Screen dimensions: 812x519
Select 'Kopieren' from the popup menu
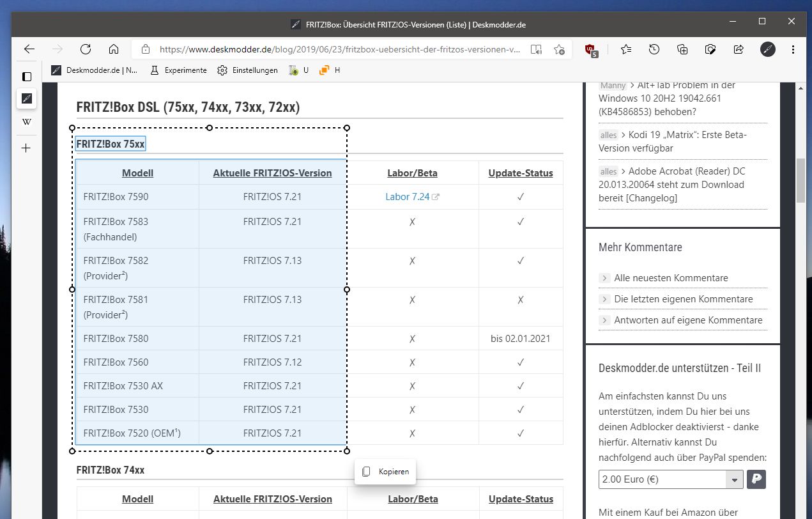(385, 472)
